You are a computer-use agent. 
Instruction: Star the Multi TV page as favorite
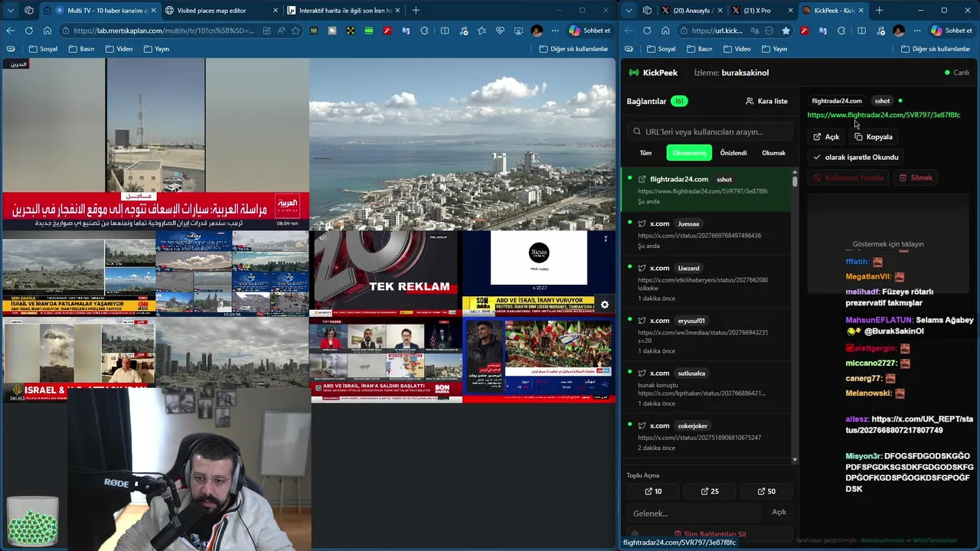point(296,31)
